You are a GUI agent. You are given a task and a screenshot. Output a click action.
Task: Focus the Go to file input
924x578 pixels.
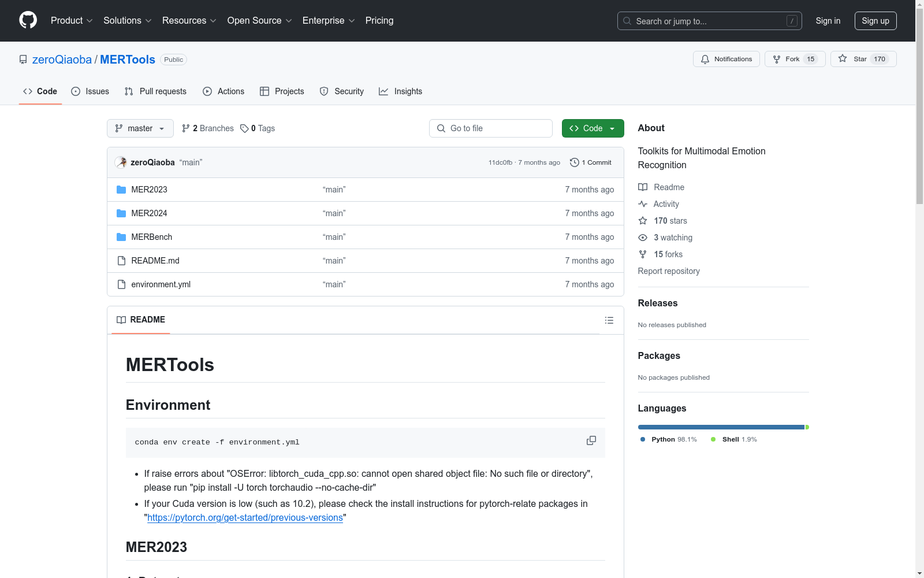point(491,128)
